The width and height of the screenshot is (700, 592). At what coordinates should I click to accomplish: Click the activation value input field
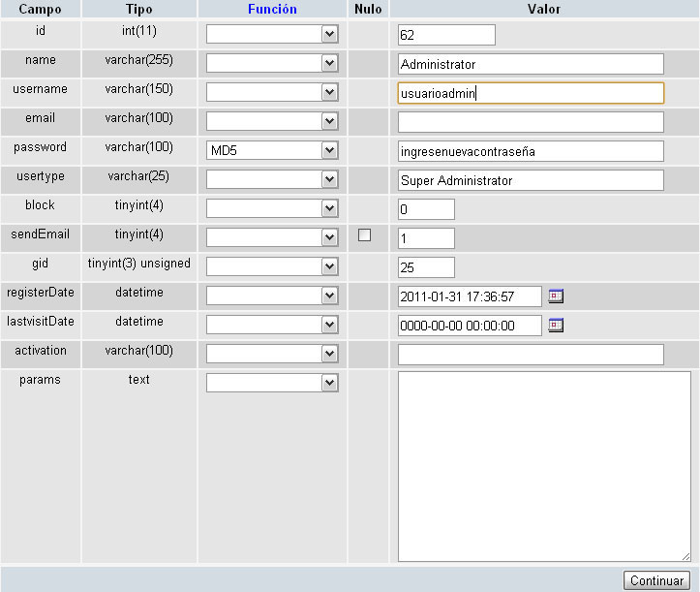[531, 355]
